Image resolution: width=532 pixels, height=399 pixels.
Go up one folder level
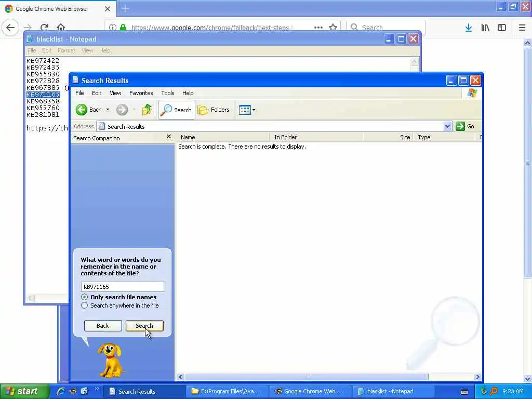pos(147,110)
